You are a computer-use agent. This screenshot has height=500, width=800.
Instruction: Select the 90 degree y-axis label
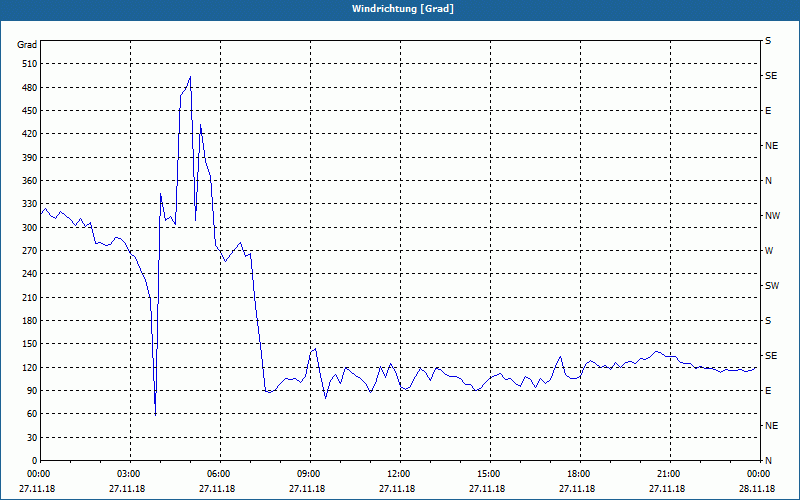pos(30,391)
